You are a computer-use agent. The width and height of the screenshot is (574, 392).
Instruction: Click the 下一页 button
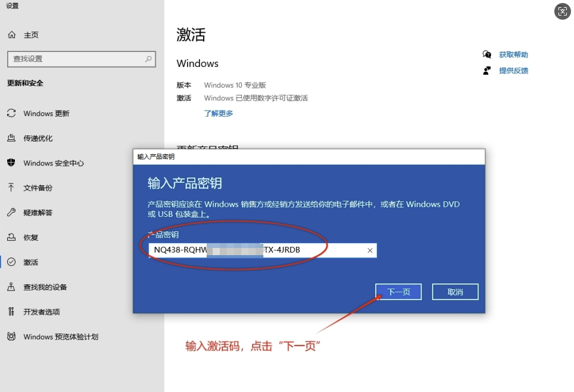coord(398,292)
